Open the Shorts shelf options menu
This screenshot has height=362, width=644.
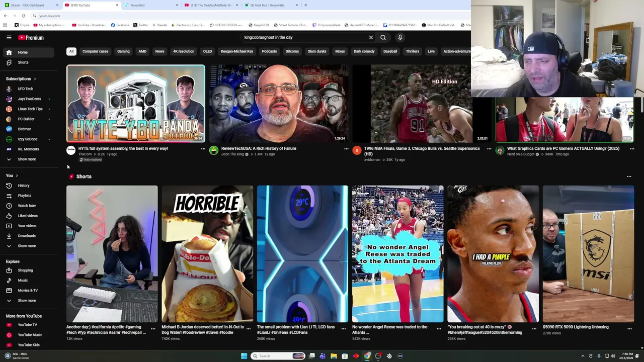tap(629, 176)
